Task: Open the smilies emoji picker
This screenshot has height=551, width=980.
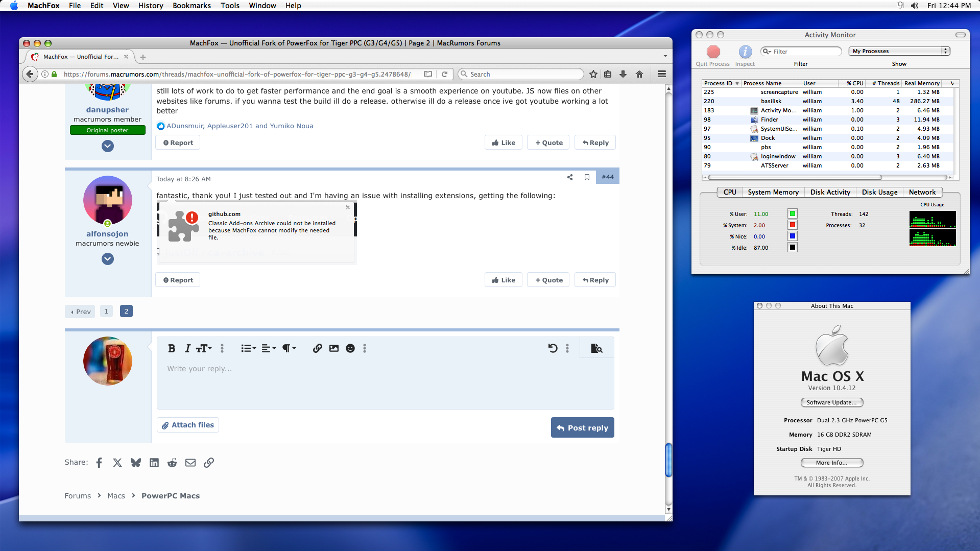Action: [x=350, y=348]
